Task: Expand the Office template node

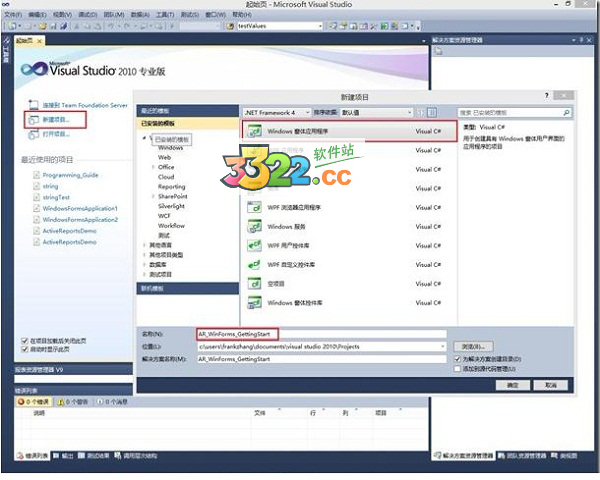Action: point(153,167)
